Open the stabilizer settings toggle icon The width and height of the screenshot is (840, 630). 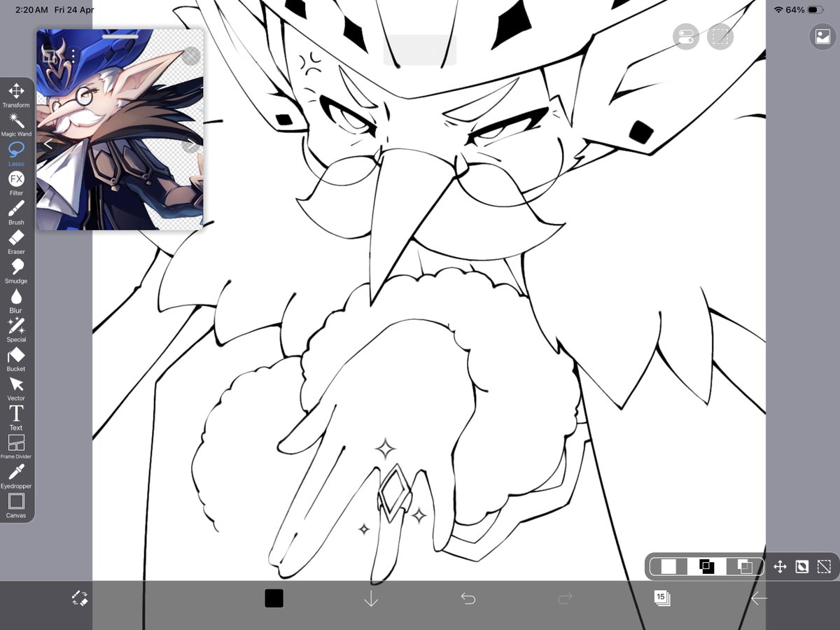tap(686, 37)
